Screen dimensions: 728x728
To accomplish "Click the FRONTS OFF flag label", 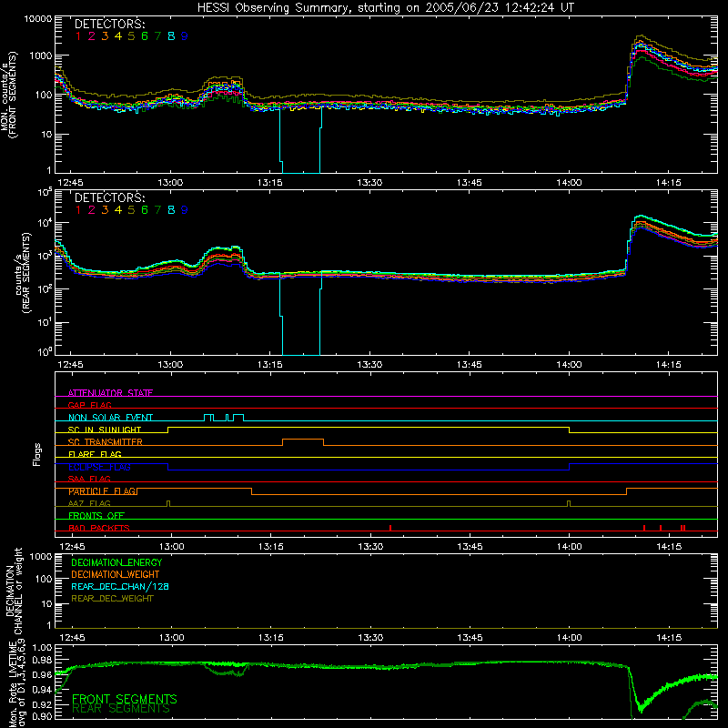I will tap(96, 515).
